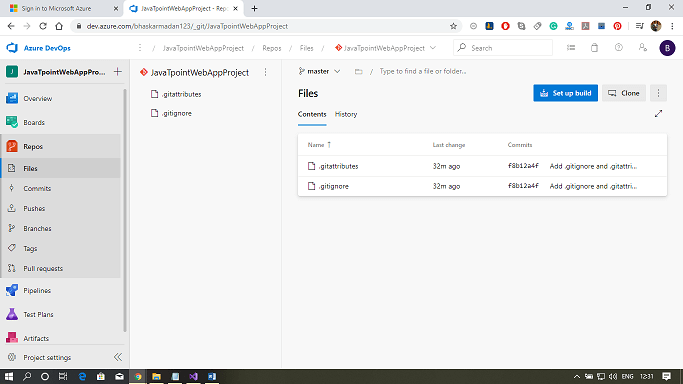
Task: Click the Files breadcrumb link
Action: 306,48
